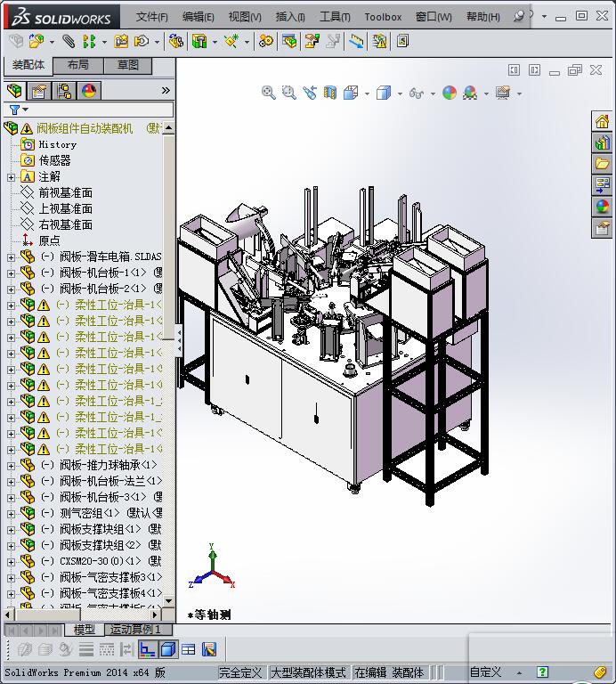
Task: Click the table icon in bottom toolbar
Action: coord(189,649)
